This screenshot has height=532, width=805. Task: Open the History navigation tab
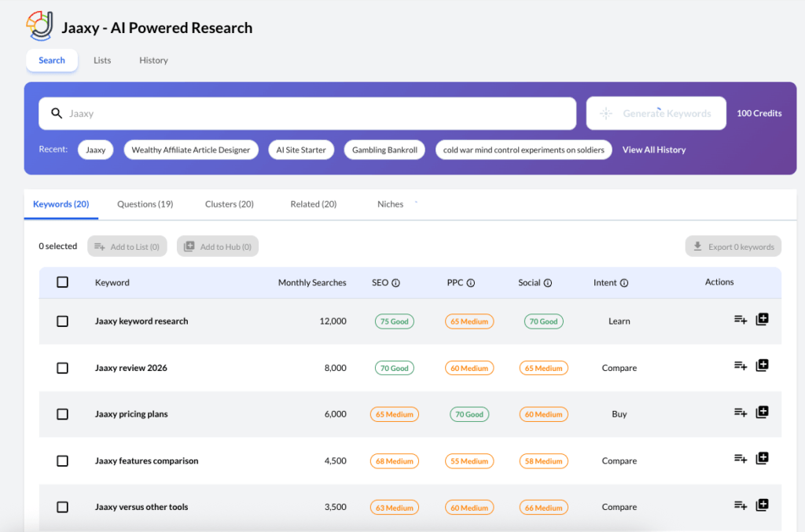coord(153,60)
